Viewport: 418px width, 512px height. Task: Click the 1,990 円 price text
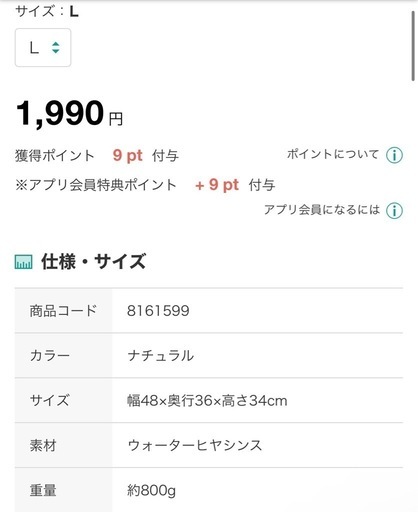(x=69, y=113)
